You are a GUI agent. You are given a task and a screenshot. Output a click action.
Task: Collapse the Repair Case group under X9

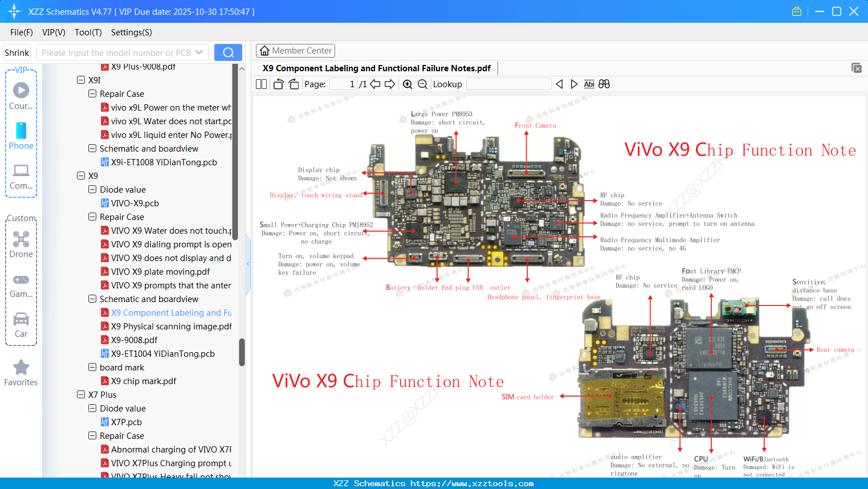tap(92, 217)
